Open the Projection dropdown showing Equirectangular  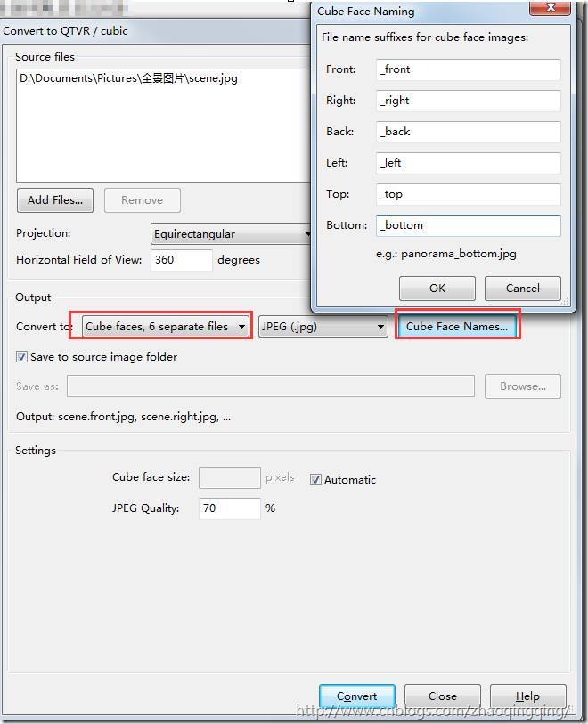pyautogui.click(x=230, y=234)
